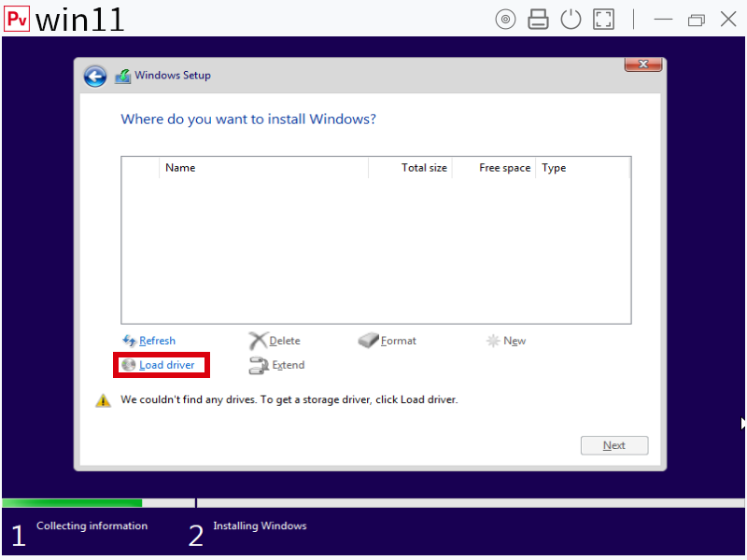This screenshot has height=560, width=747.
Task: Click the Load driver disc icon
Action: click(x=129, y=365)
